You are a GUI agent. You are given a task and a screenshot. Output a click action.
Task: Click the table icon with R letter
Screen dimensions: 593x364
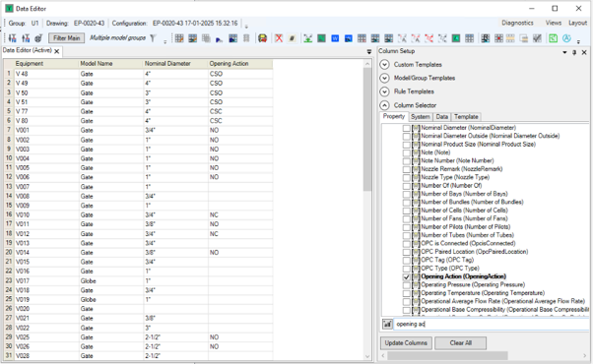pos(486,38)
